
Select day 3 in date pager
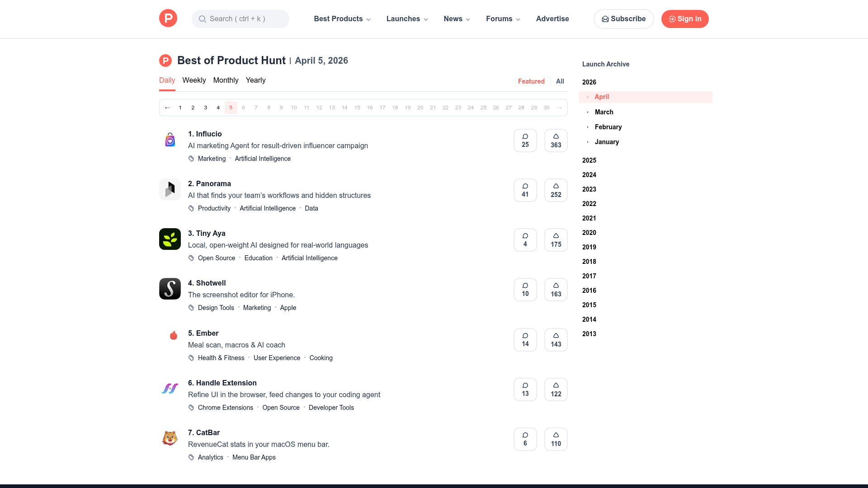pos(206,108)
